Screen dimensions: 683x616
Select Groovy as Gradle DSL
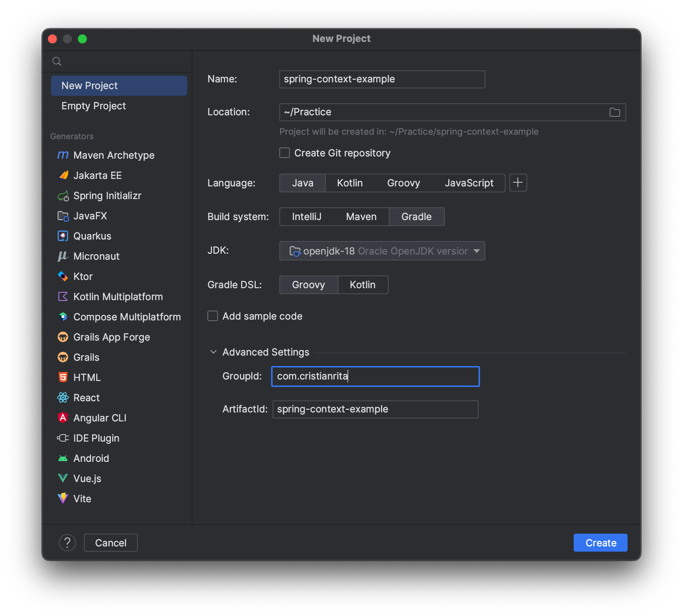tap(309, 285)
